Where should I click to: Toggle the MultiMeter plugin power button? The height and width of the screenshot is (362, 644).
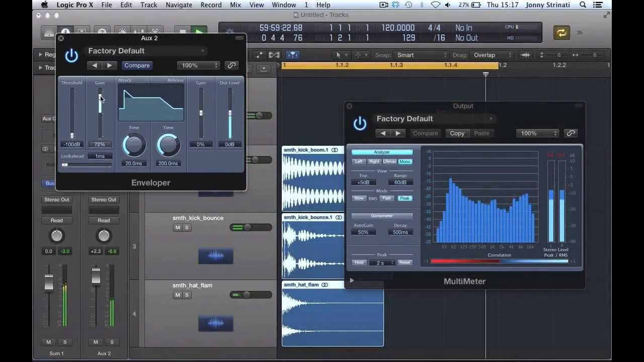(360, 124)
